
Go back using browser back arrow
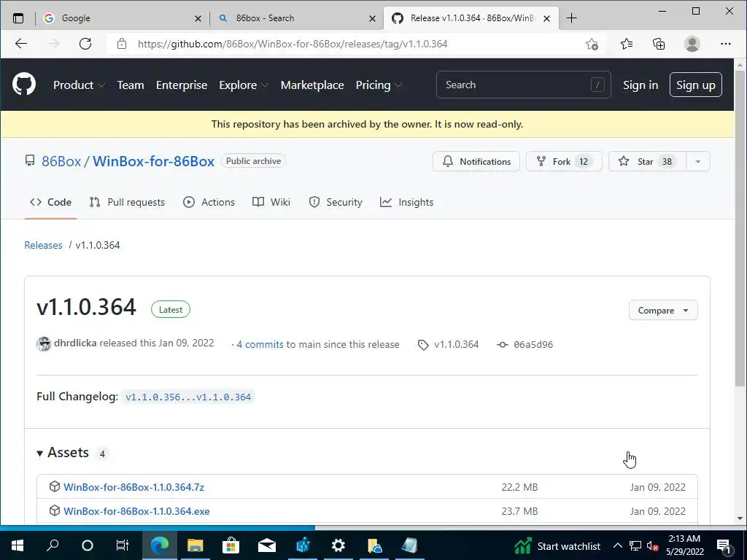(x=21, y=44)
